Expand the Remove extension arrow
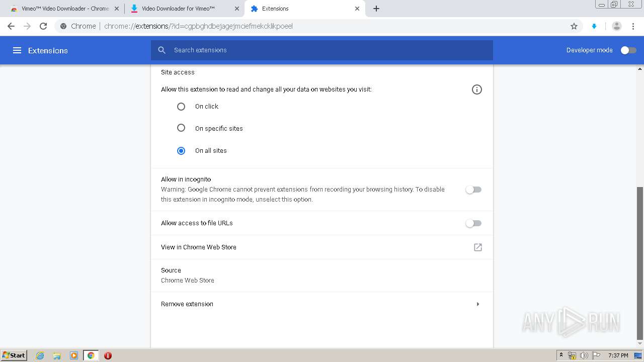The height and width of the screenshot is (362, 644). pyautogui.click(x=477, y=304)
